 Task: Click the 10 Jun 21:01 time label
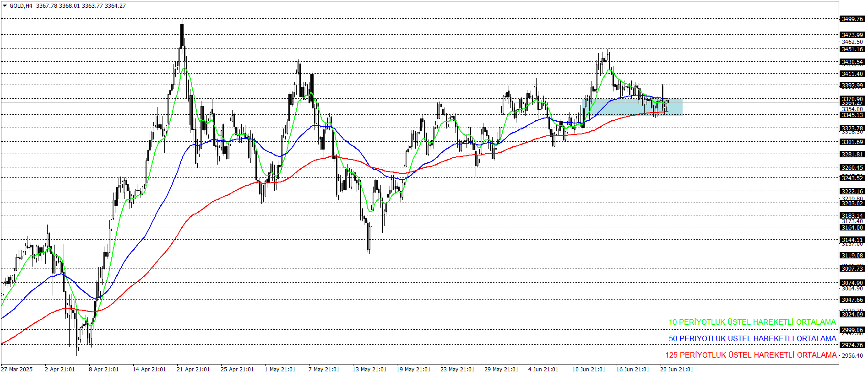click(x=588, y=369)
